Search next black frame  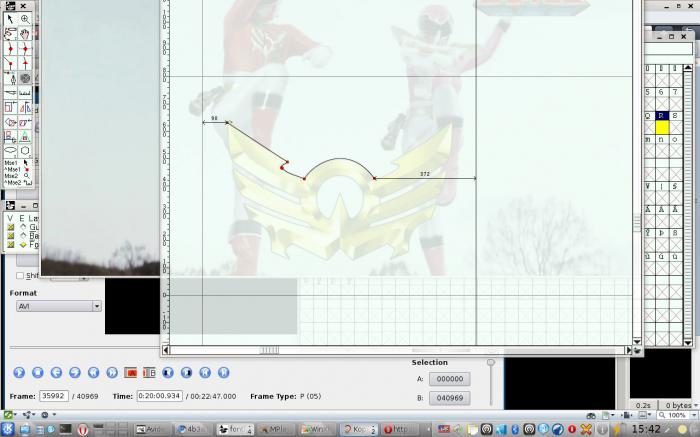186,372
